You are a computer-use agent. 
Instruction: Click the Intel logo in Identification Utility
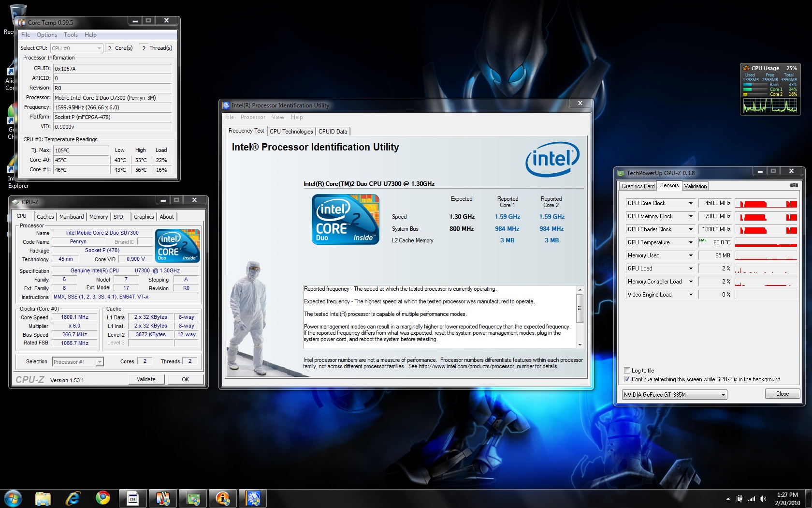(x=552, y=159)
